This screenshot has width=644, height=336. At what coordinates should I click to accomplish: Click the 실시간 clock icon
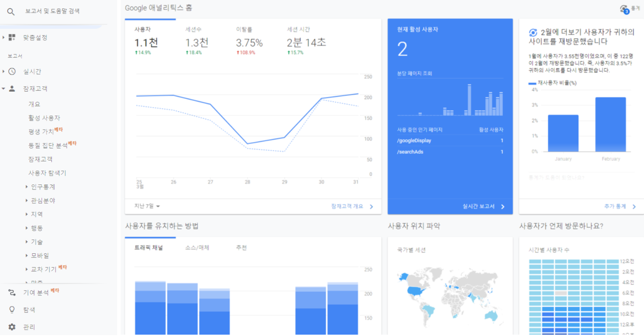12,71
